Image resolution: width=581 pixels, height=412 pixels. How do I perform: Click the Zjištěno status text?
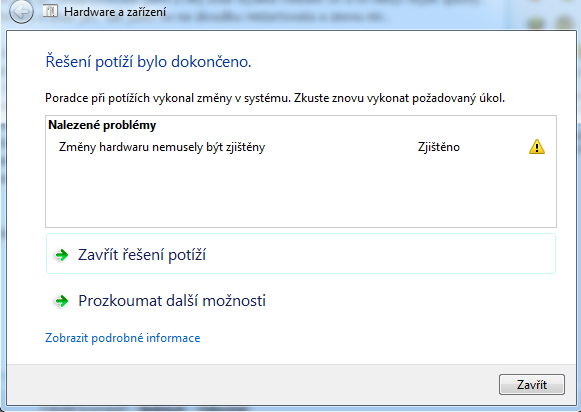(439, 147)
